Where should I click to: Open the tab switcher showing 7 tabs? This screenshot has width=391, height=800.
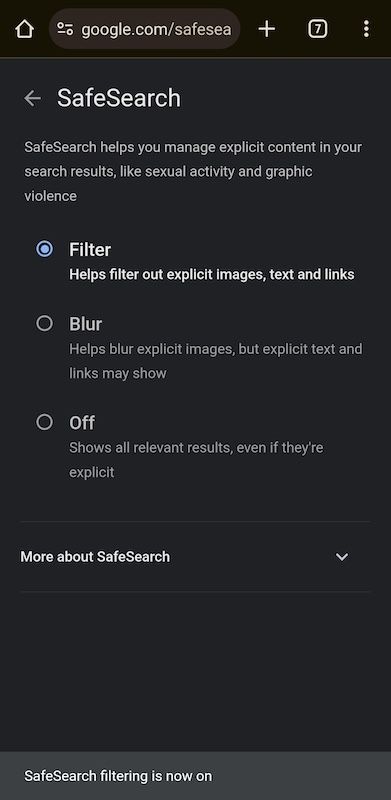pos(317,29)
